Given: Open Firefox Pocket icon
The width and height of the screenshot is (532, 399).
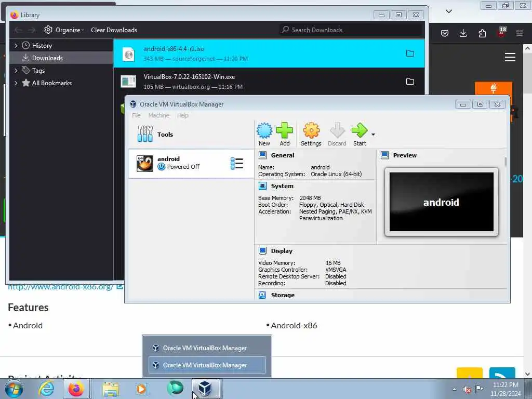Looking at the screenshot, I should click(x=445, y=33).
